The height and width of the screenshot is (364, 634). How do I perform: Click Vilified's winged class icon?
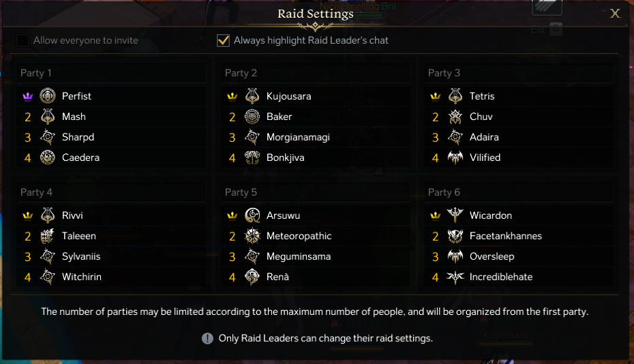point(455,157)
